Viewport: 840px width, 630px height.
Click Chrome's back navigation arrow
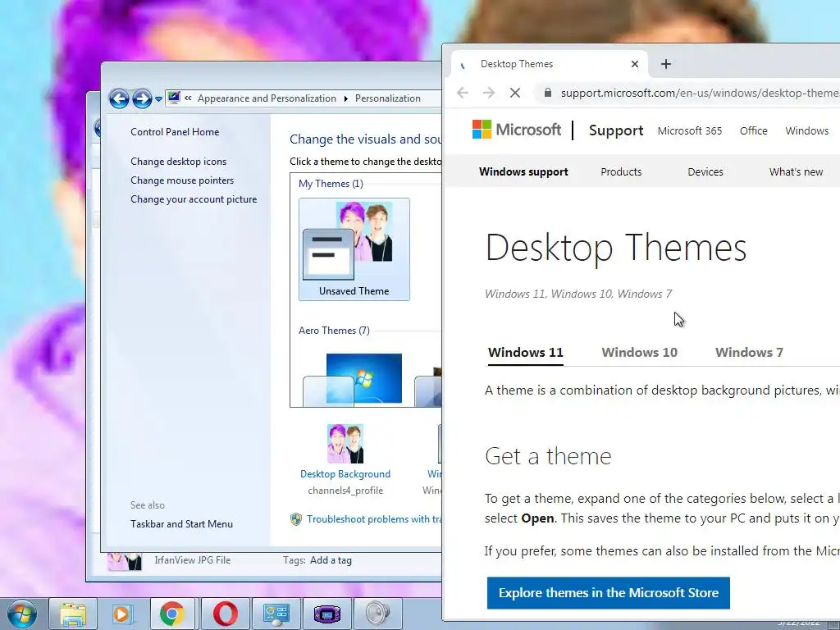[x=463, y=93]
